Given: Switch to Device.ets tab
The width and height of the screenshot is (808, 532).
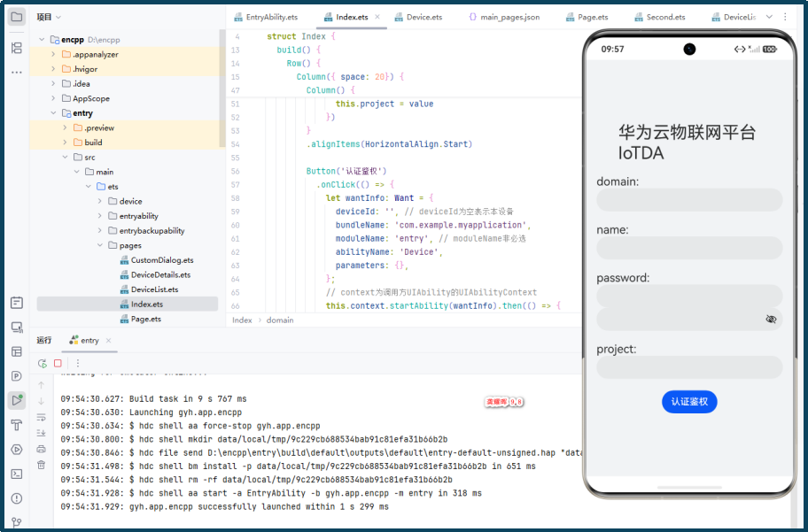Looking at the screenshot, I should point(418,17).
